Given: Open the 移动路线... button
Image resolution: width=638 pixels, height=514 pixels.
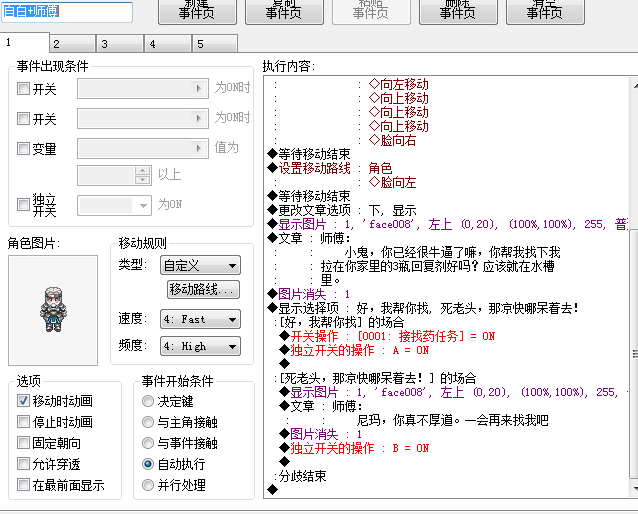Looking at the screenshot, I should [203, 289].
